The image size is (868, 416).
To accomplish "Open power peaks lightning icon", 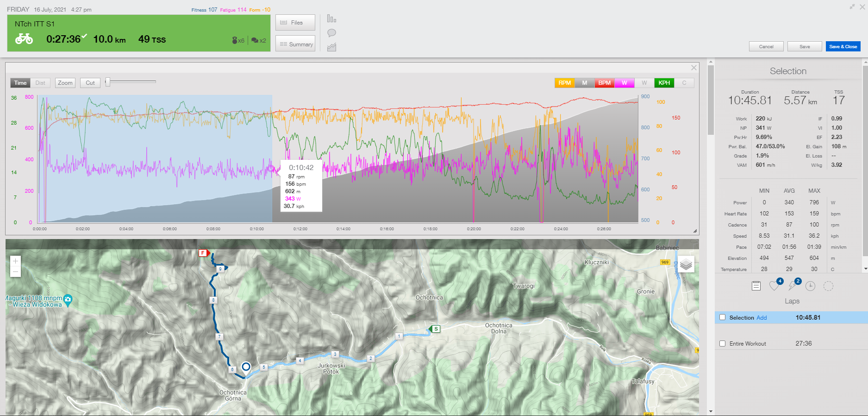I will tap(793, 286).
